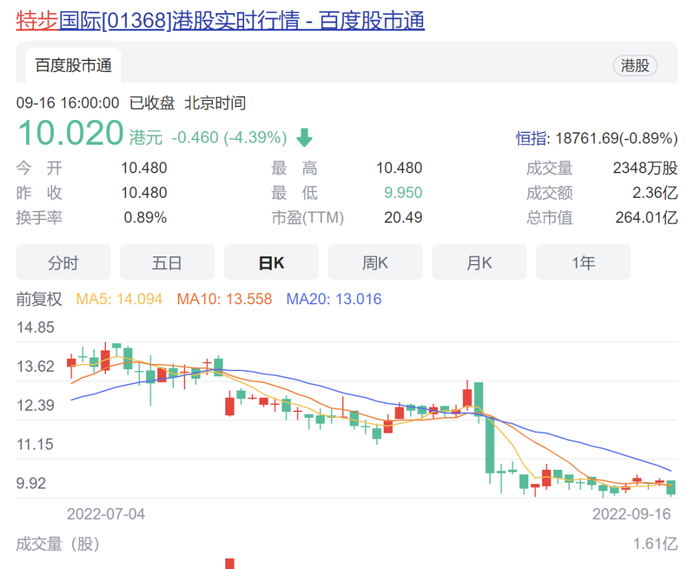Click the timestamp 09-16 16:00:00
This screenshot has width=700, height=569.
click(x=68, y=103)
